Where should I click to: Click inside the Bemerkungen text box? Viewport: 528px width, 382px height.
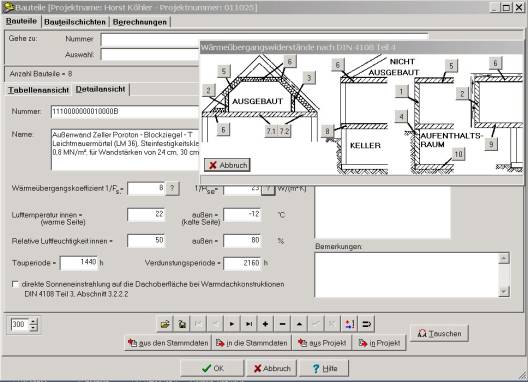pyautogui.click(x=406, y=275)
